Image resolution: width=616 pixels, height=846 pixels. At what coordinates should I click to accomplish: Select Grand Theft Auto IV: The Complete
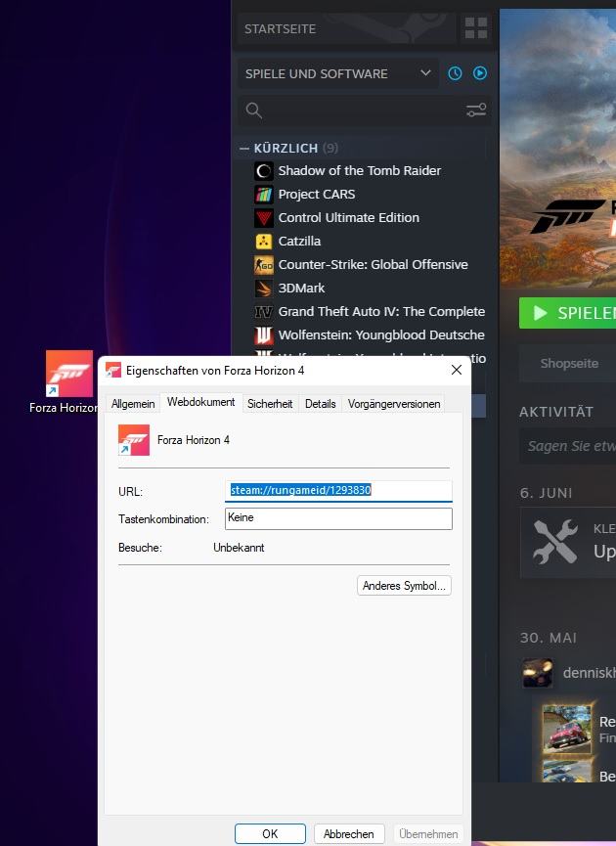(x=381, y=312)
